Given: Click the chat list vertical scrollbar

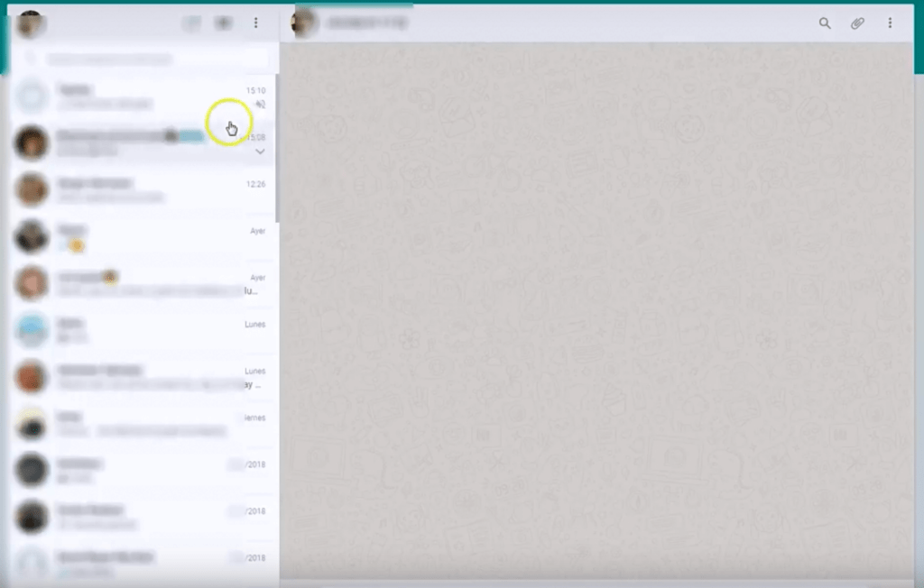Looking at the screenshot, I should (x=277, y=148).
